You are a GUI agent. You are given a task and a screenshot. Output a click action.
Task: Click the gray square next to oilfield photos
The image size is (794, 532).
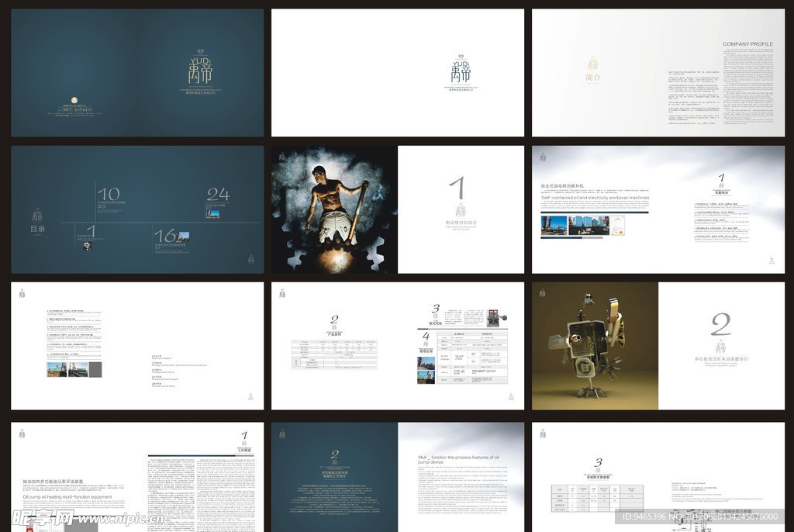(x=95, y=369)
